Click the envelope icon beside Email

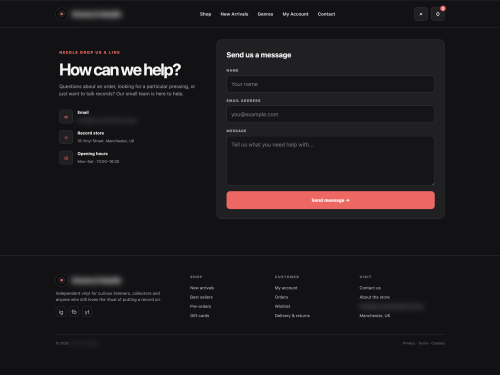tap(66, 117)
